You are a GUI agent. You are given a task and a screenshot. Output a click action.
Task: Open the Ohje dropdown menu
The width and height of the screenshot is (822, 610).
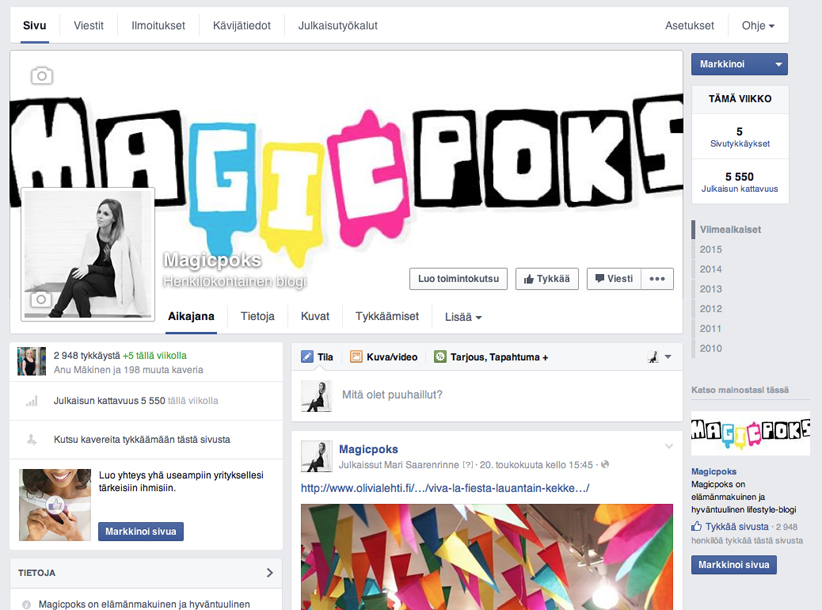tap(758, 26)
